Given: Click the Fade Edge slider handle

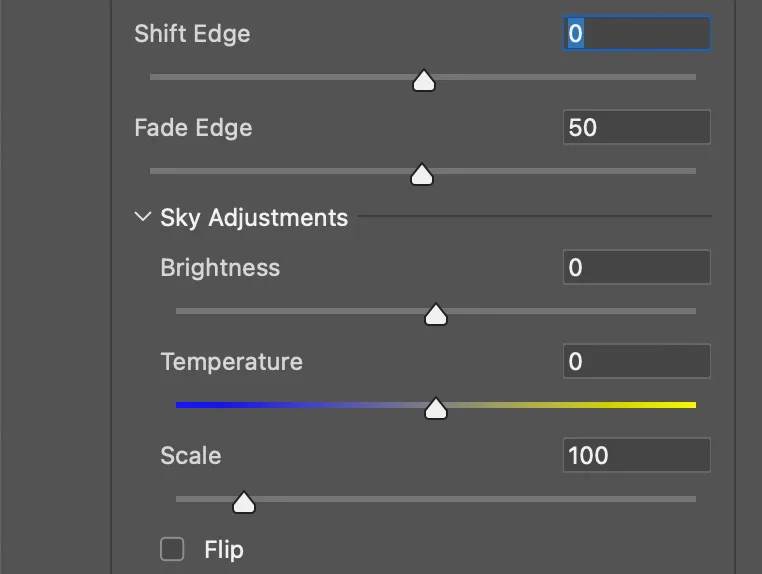Looking at the screenshot, I should [x=422, y=175].
